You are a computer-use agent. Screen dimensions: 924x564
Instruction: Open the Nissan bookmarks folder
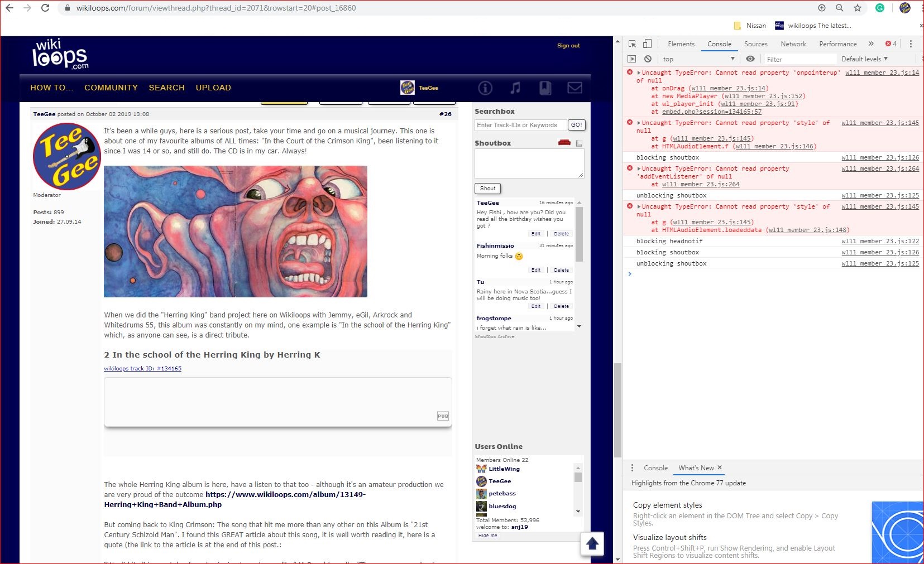750,26
